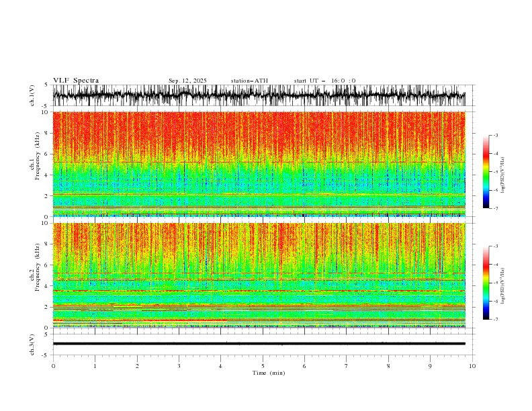Click the "ch.3(V)" axis label

pyautogui.click(x=32, y=345)
